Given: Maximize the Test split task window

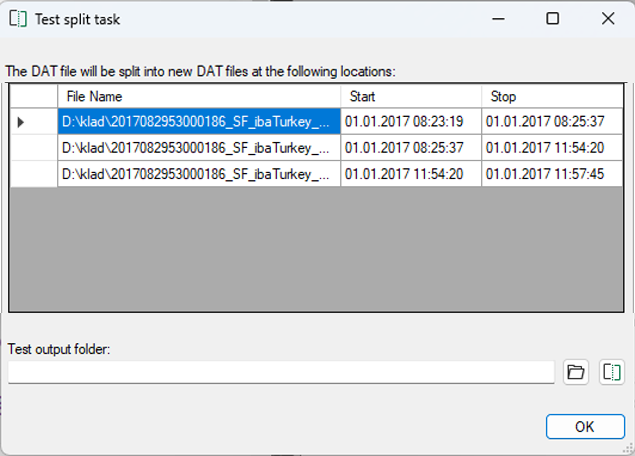Looking at the screenshot, I should (x=553, y=19).
